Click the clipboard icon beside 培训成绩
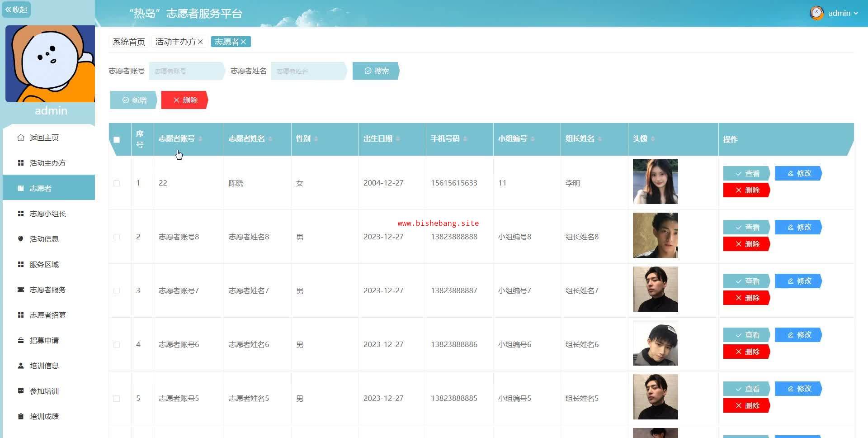868x438 pixels. 21,416
